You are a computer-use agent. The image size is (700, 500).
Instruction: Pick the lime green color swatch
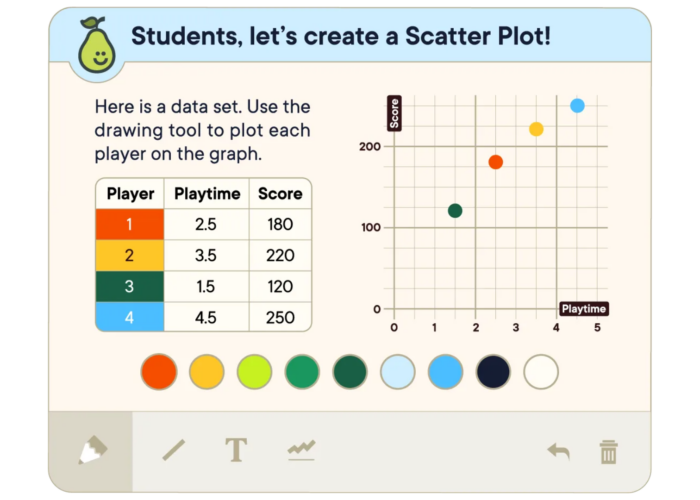coord(254,372)
